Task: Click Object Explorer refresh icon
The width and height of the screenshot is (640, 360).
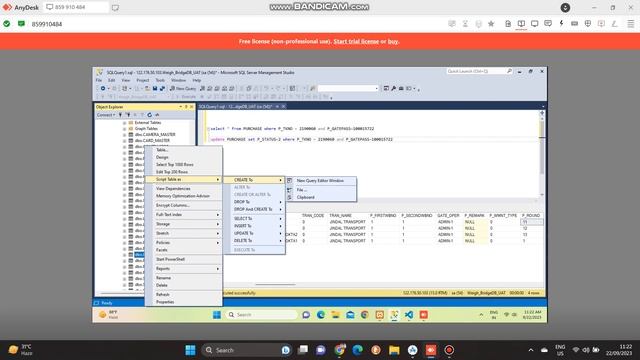Action: [x=149, y=115]
